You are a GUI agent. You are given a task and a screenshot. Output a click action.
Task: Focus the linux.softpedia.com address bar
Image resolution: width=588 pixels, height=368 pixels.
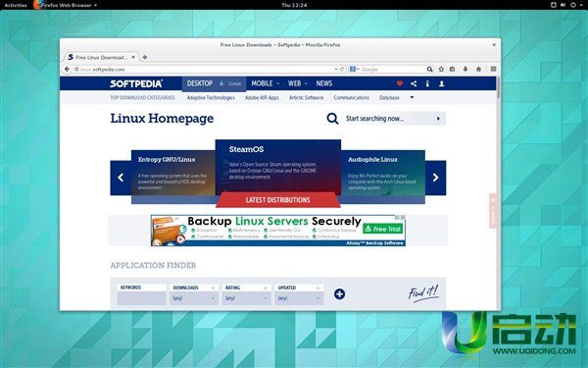coord(206,69)
